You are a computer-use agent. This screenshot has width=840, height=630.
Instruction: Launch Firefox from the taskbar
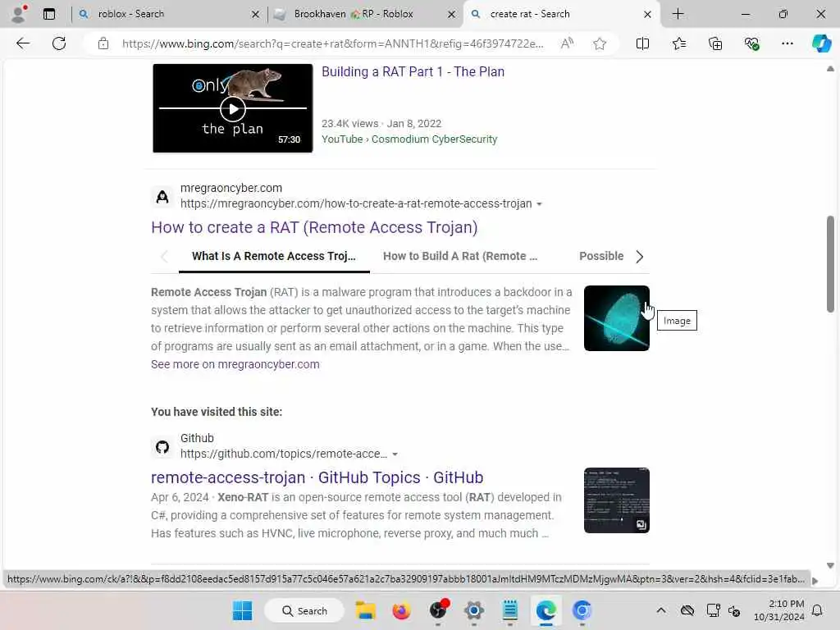point(401,610)
